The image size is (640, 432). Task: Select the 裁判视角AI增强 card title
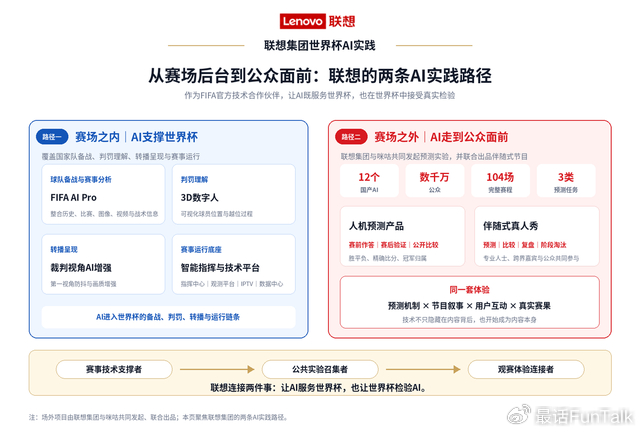point(81,268)
